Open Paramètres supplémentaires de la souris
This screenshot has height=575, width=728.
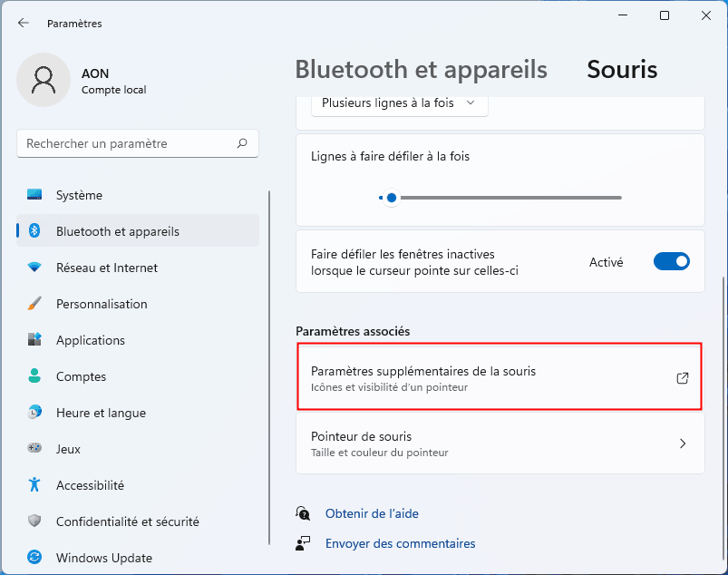pos(500,378)
